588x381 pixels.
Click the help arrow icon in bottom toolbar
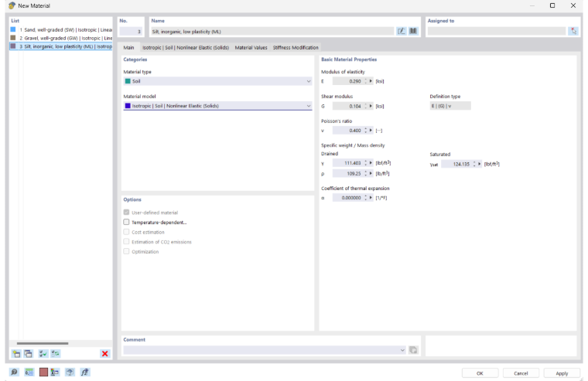tap(70, 372)
